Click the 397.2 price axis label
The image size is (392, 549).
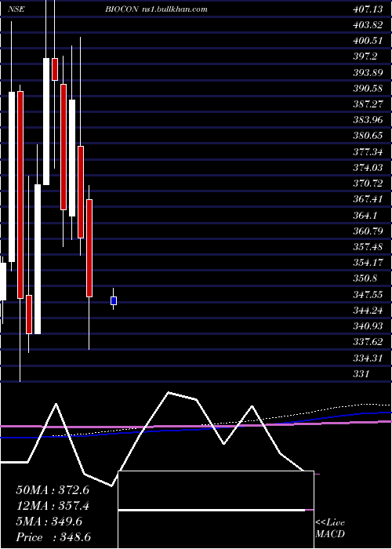(x=365, y=56)
